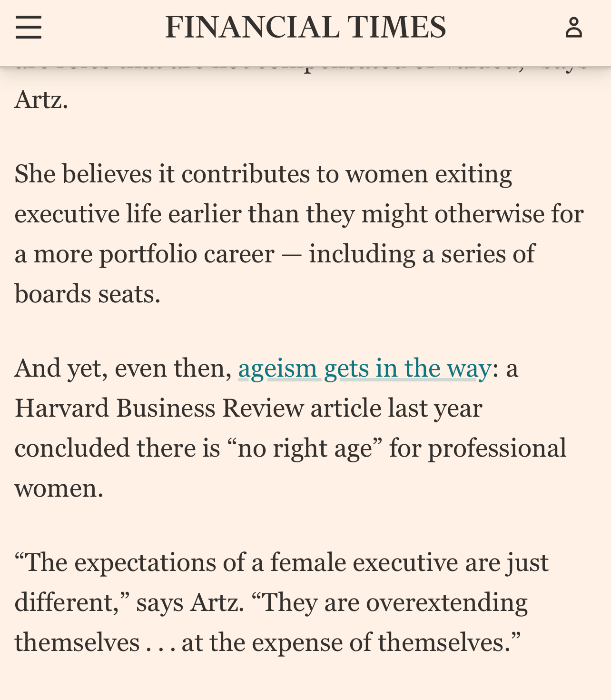The width and height of the screenshot is (611, 700).
Task: Click the text "Harvard Business Review"
Action: click(x=159, y=409)
